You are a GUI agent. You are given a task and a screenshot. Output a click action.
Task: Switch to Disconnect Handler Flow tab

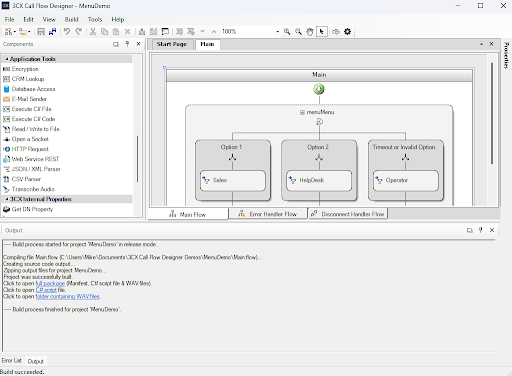pos(347,214)
